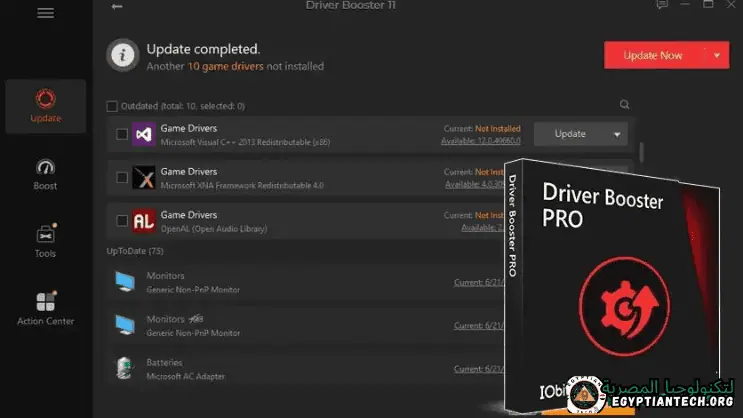
Task: Open the search magnifier icon
Action: pyautogui.click(x=625, y=104)
